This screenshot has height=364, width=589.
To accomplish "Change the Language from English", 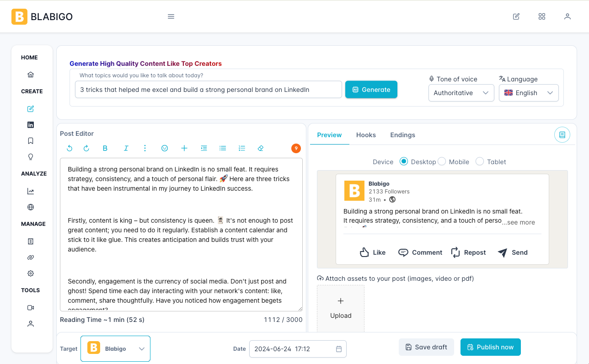I will coord(529,93).
